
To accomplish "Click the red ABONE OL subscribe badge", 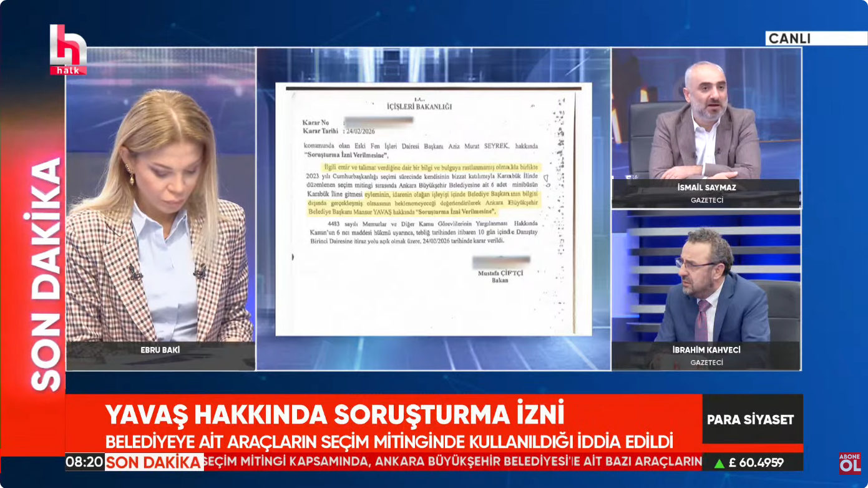I will 850,463.
